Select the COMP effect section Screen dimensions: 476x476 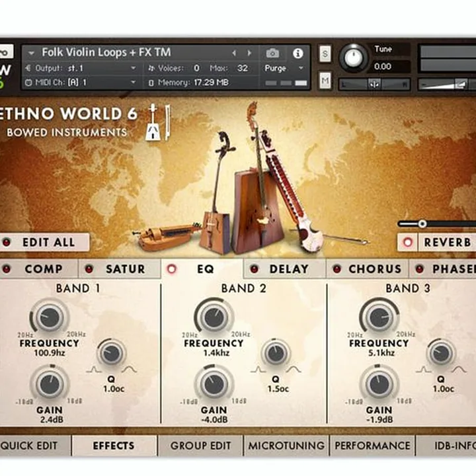click(38, 268)
